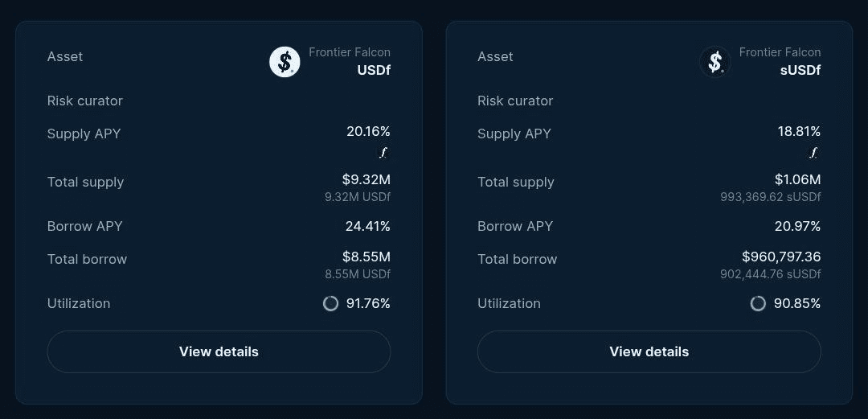The image size is (868, 419).
Task: Click the USDf dollar asset icon
Action: coord(285,61)
